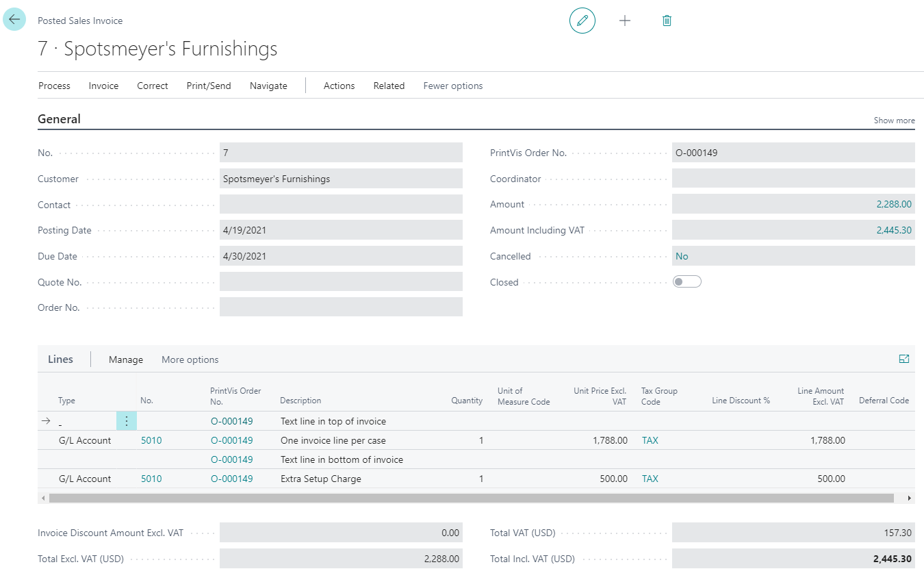The height and width of the screenshot is (582, 924).
Task: Click the horizontal scrollbar in Lines
Action: pos(471,498)
